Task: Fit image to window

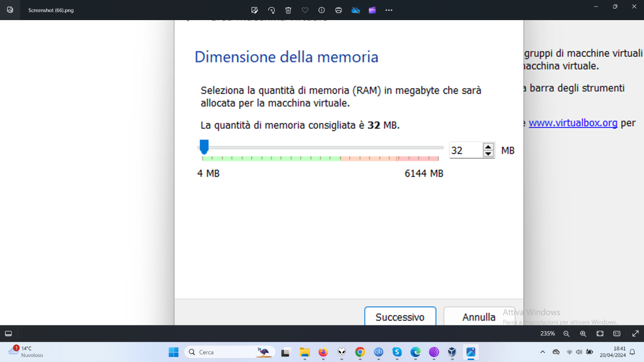Action: [600, 334]
